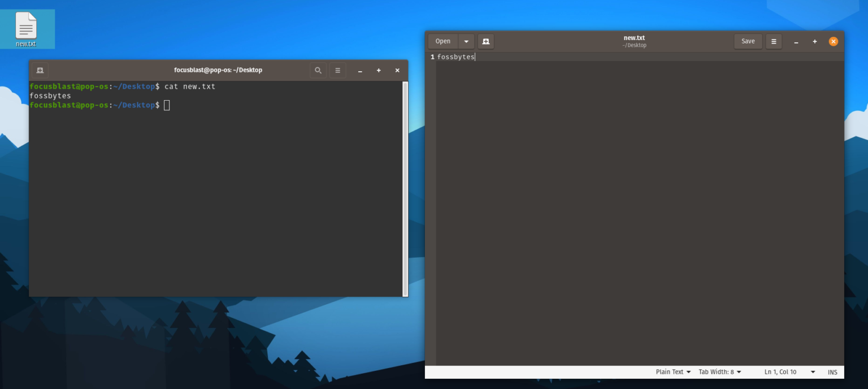Toggle INS overwrite mode in gedit
Image resolution: width=868 pixels, height=389 pixels.
(832, 371)
